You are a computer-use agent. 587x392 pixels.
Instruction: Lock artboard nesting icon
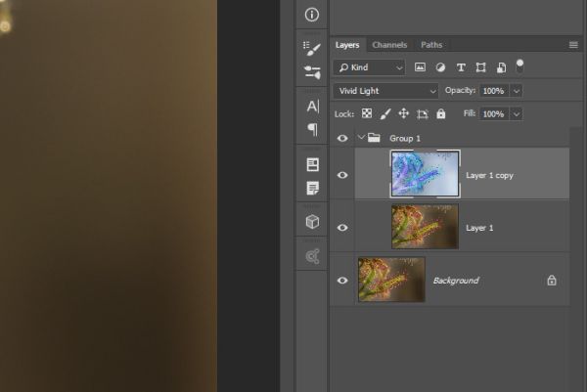(423, 113)
